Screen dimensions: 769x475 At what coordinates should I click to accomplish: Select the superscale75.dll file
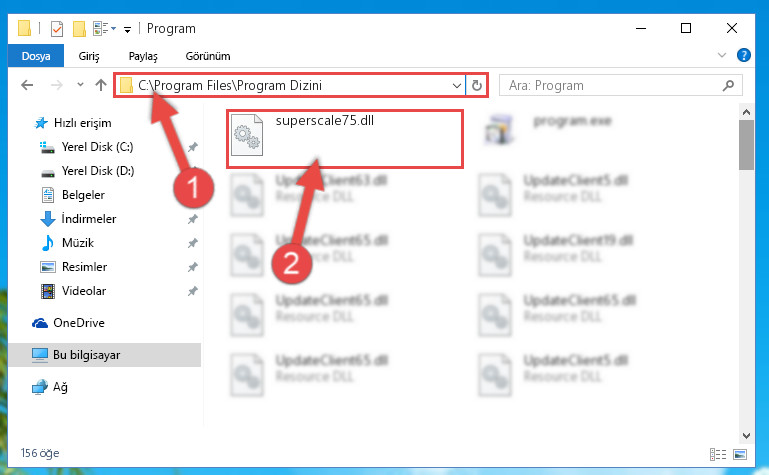(x=345, y=139)
